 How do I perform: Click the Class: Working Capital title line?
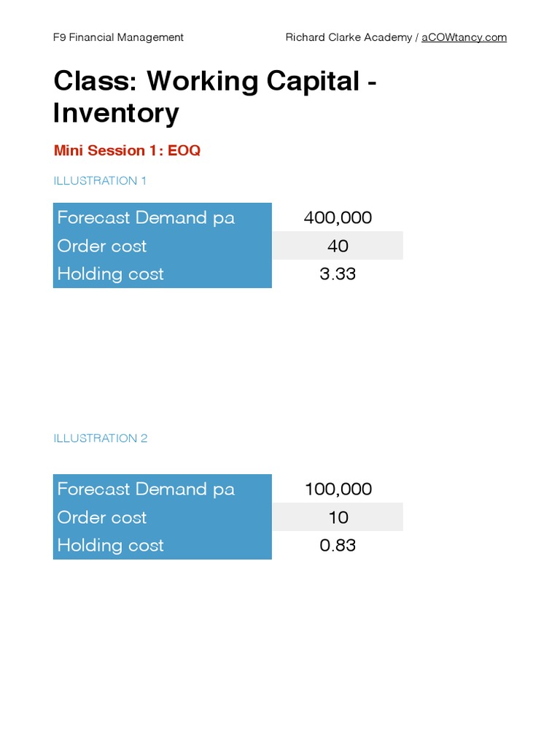click(214, 82)
